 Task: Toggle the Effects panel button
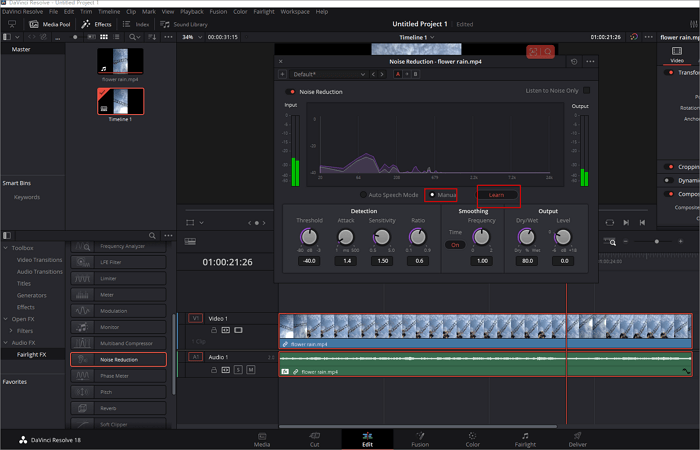pyautogui.click(x=96, y=24)
